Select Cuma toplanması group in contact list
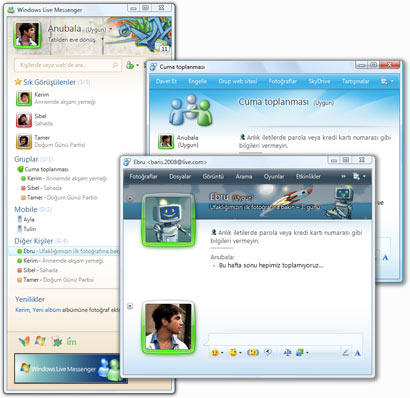410x398 pixels. (x=43, y=169)
